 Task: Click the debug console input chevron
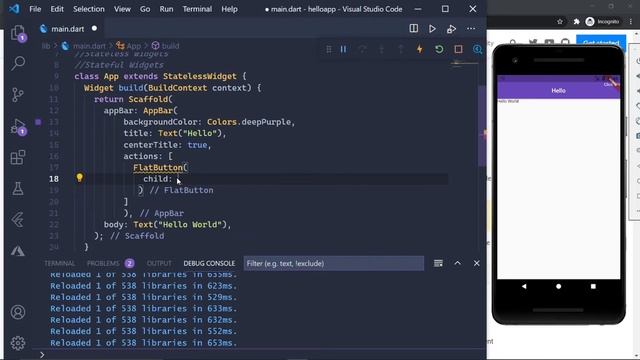click(42, 355)
